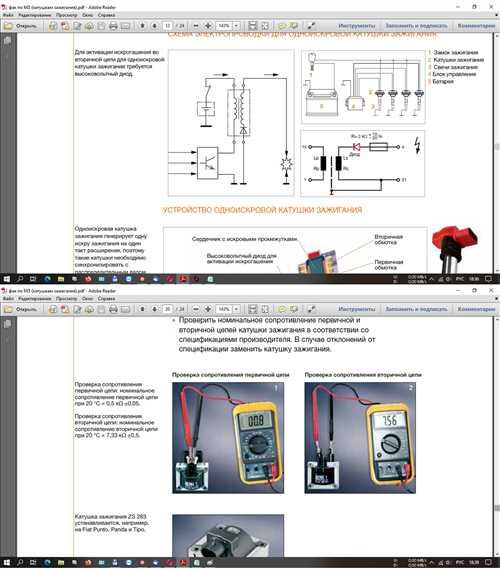Zoom out with the minus button in the page-12 window
Screen dimensions: 500x570
(196, 26)
